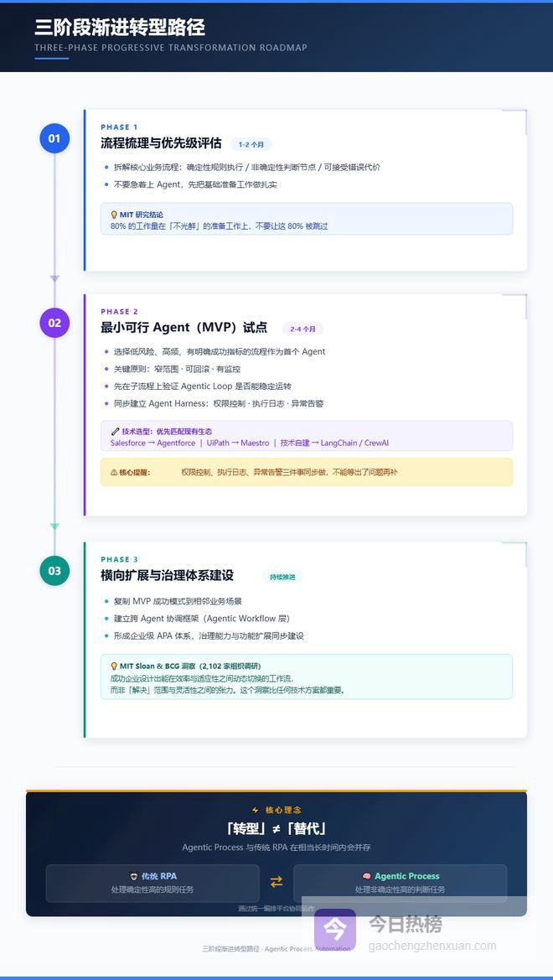Click the blue 01 phase circle
Screen dimensions: 553x980
click(54, 138)
